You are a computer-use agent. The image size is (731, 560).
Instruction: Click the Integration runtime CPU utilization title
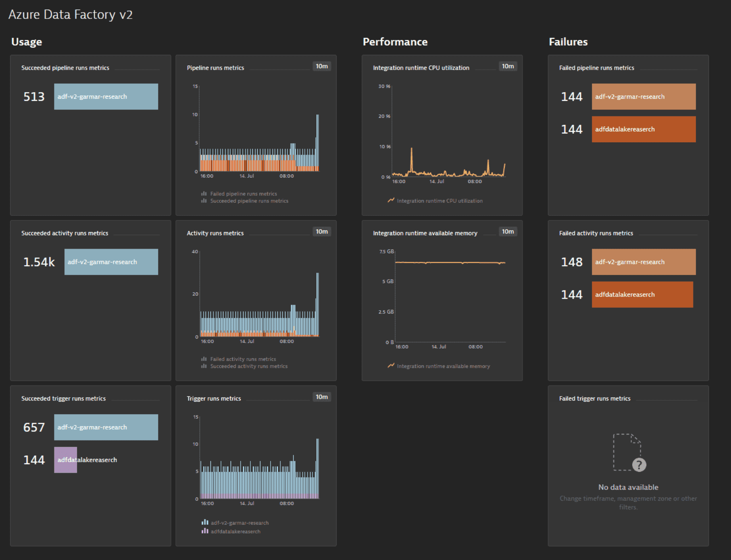click(421, 68)
